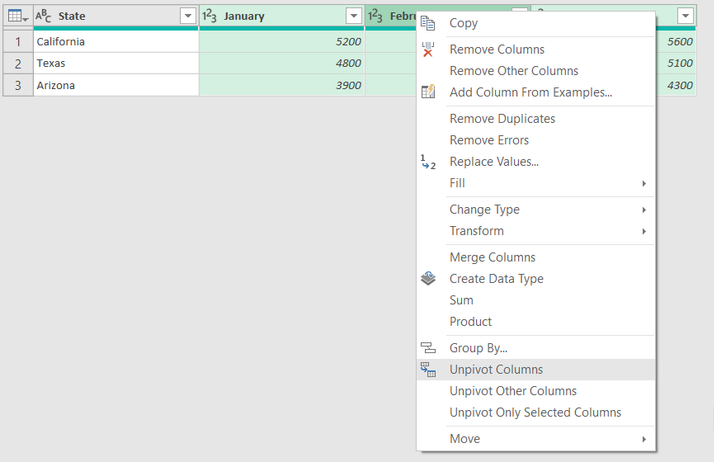Select Product in the context menu

coord(536,321)
